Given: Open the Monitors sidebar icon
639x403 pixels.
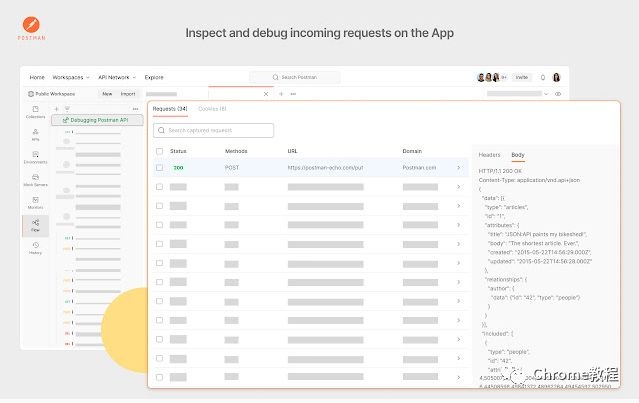Looking at the screenshot, I should tap(35, 203).
